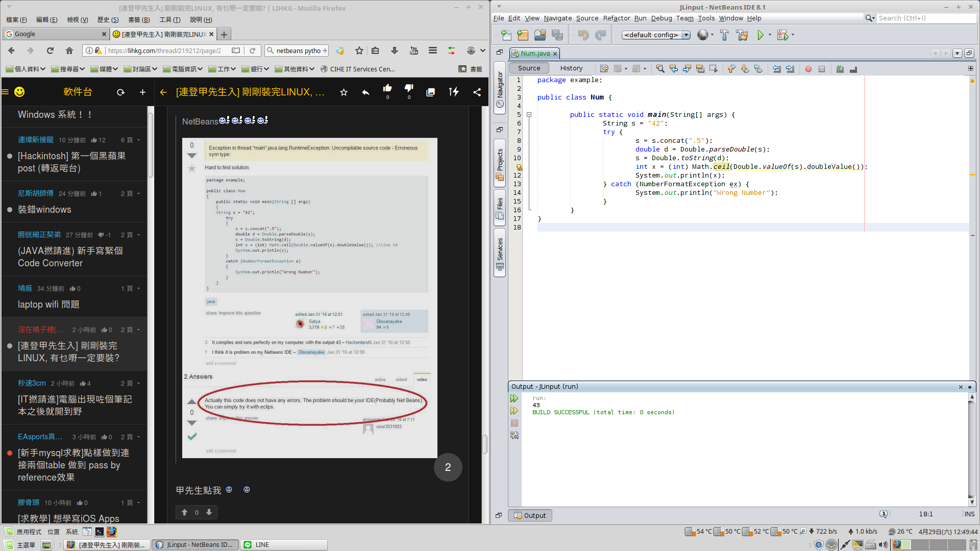Open thread 裝錯windows in list
The height and width of the screenshot is (551, 980).
tap(44, 210)
